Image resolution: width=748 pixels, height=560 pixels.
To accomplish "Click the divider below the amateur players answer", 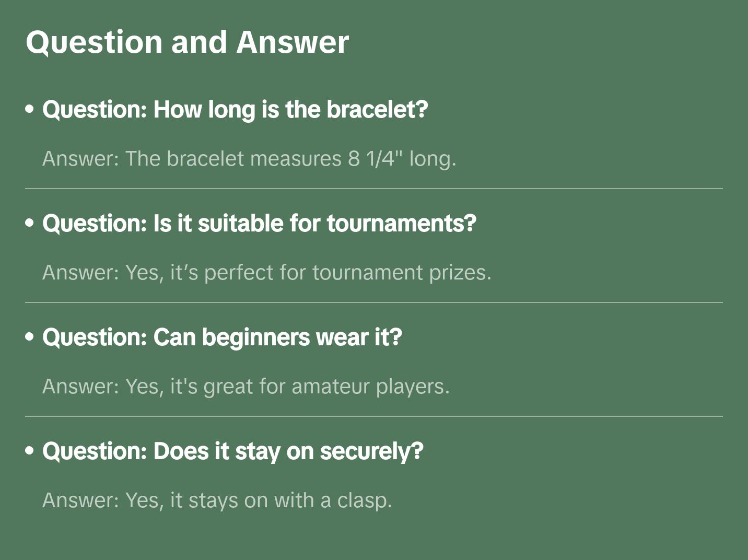I will point(374,416).
